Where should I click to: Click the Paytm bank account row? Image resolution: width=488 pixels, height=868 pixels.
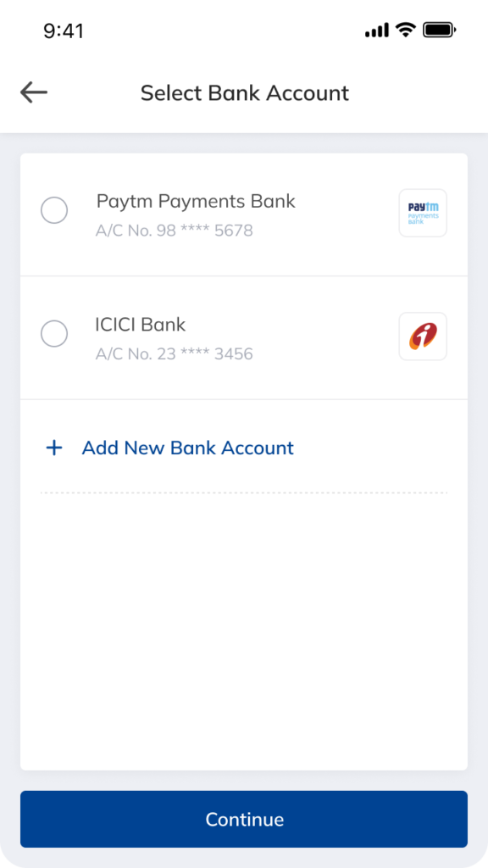(x=244, y=213)
